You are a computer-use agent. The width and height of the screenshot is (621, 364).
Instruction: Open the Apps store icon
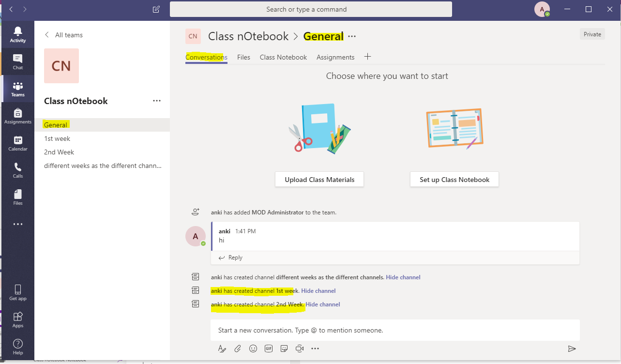(18, 319)
